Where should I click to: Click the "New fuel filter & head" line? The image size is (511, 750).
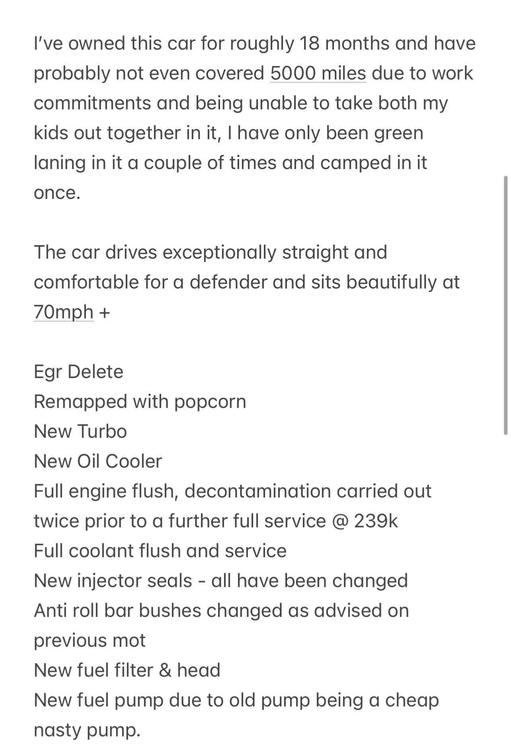click(127, 670)
